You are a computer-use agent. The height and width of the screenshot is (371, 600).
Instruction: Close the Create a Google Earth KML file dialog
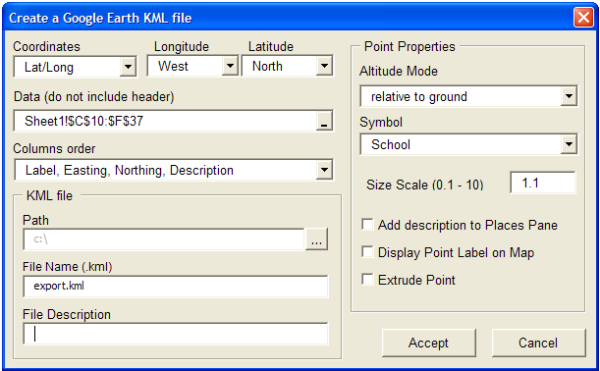point(583,18)
